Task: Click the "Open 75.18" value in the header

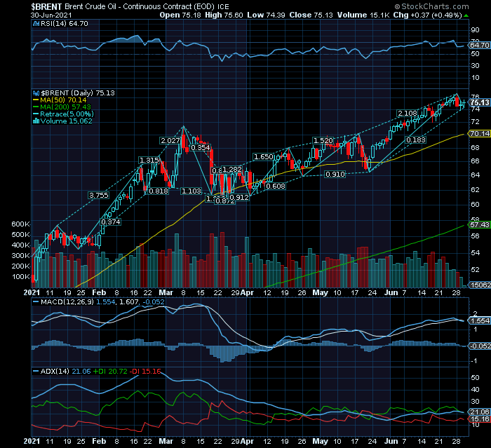Action: (180, 15)
